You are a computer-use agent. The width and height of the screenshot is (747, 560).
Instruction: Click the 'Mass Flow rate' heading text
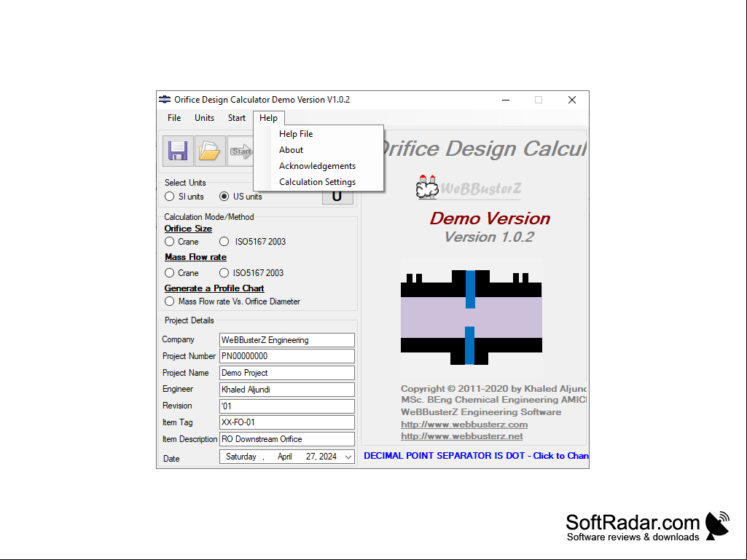pos(195,257)
